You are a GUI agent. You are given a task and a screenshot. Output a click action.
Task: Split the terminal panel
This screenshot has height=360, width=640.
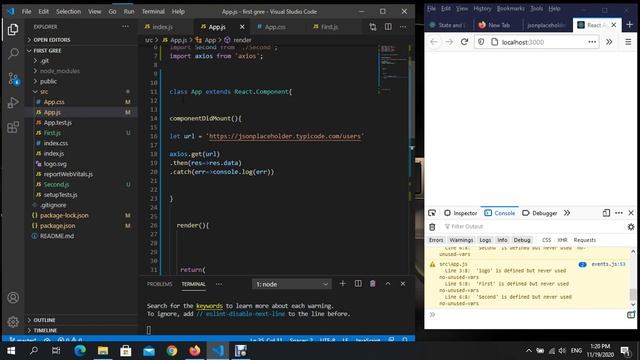[358, 284]
